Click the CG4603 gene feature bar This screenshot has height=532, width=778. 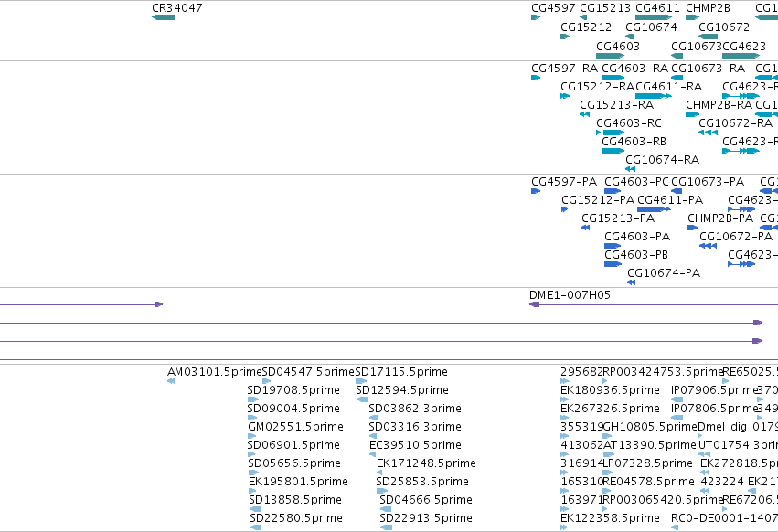point(611,56)
